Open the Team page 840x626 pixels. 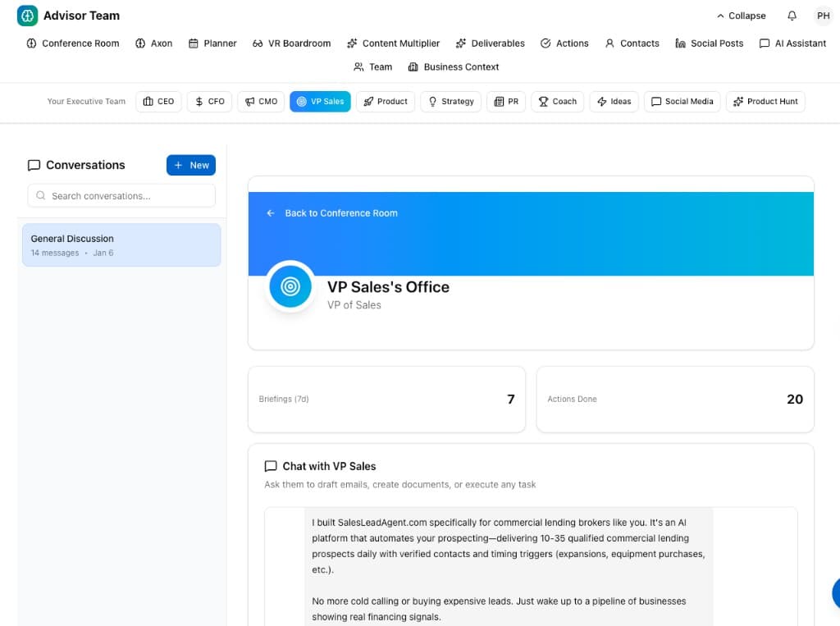click(x=373, y=67)
